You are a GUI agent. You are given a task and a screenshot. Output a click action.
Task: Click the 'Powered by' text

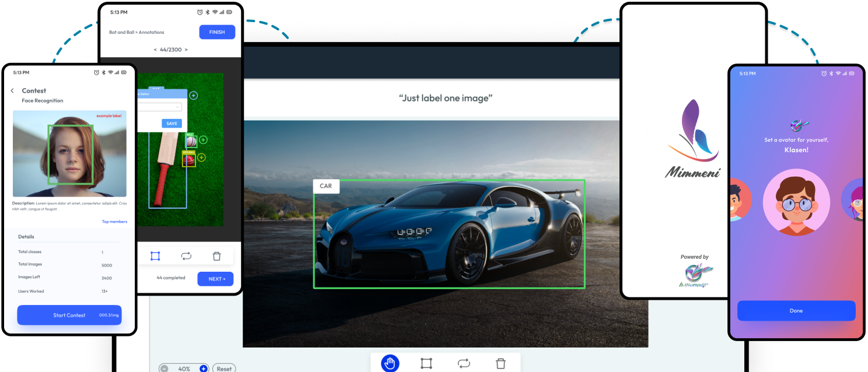(694, 257)
